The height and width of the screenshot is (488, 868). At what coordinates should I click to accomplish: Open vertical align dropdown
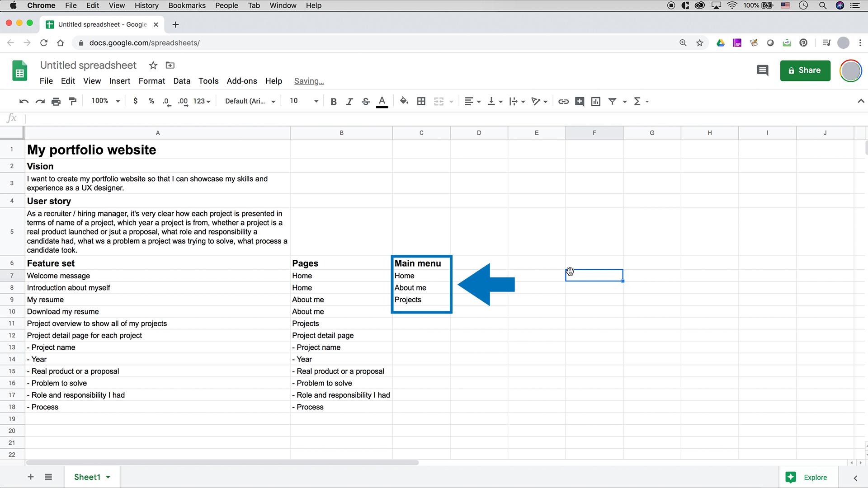tap(495, 102)
